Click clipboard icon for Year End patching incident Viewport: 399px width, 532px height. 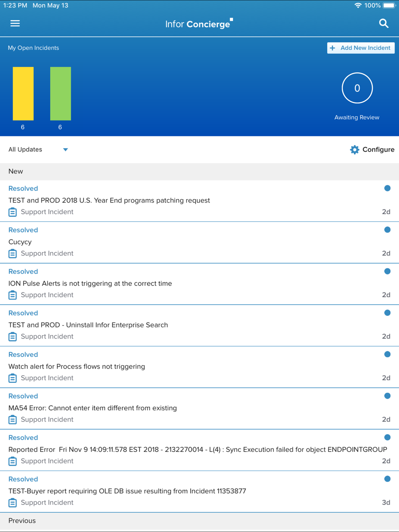tap(13, 212)
